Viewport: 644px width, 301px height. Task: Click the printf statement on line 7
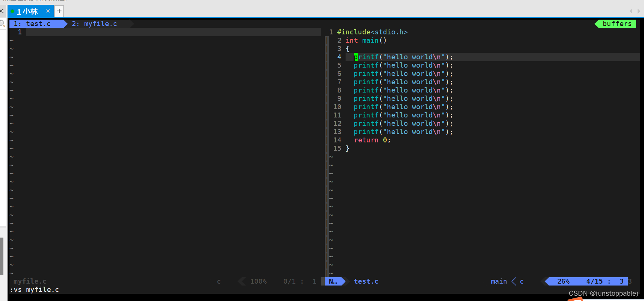[403, 82]
